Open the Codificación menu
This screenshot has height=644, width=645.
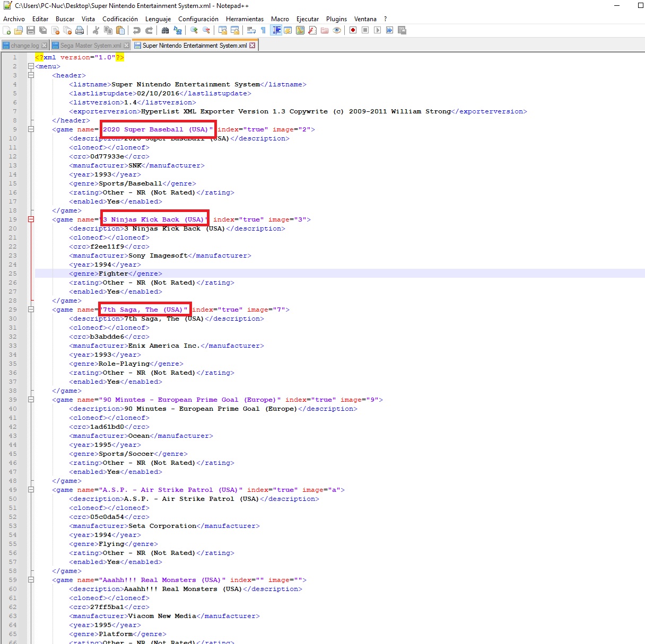(120, 19)
